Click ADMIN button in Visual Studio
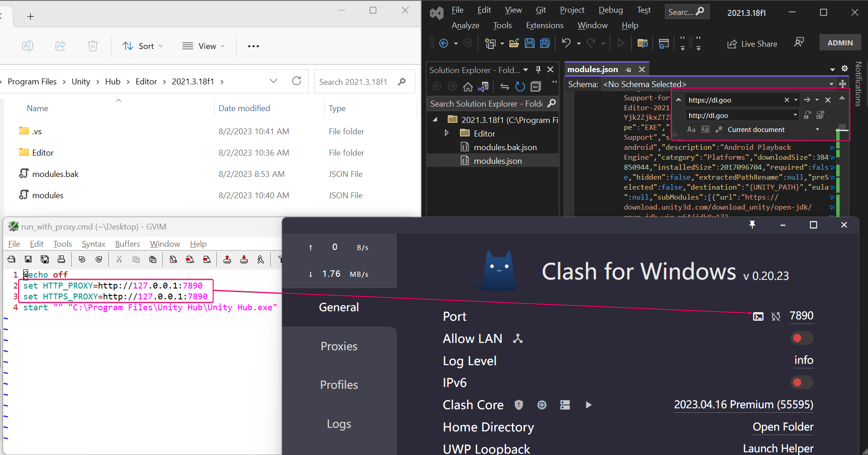The width and height of the screenshot is (868, 455). [x=840, y=43]
